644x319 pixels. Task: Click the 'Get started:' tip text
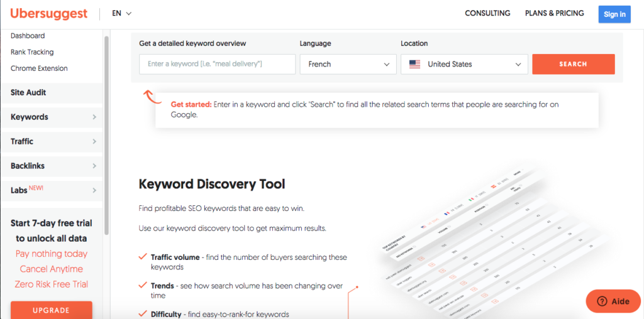pos(191,105)
